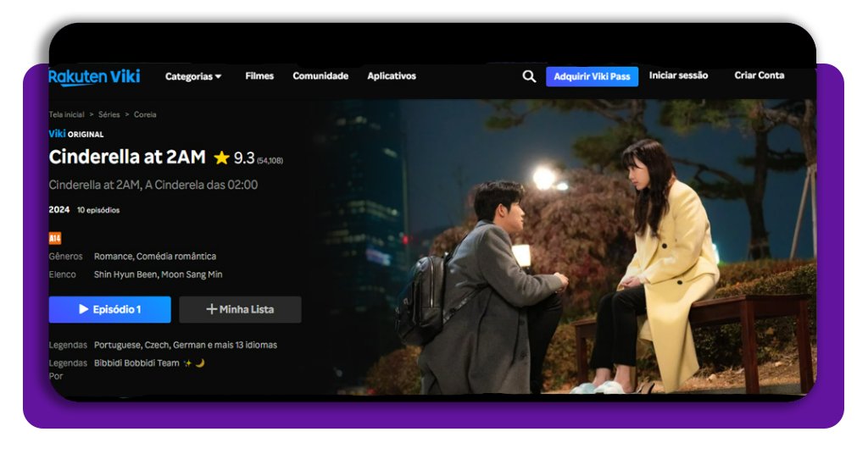The image size is (868, 454).
Task: Click the search magnifier icon
Action: tap(529, 76)
